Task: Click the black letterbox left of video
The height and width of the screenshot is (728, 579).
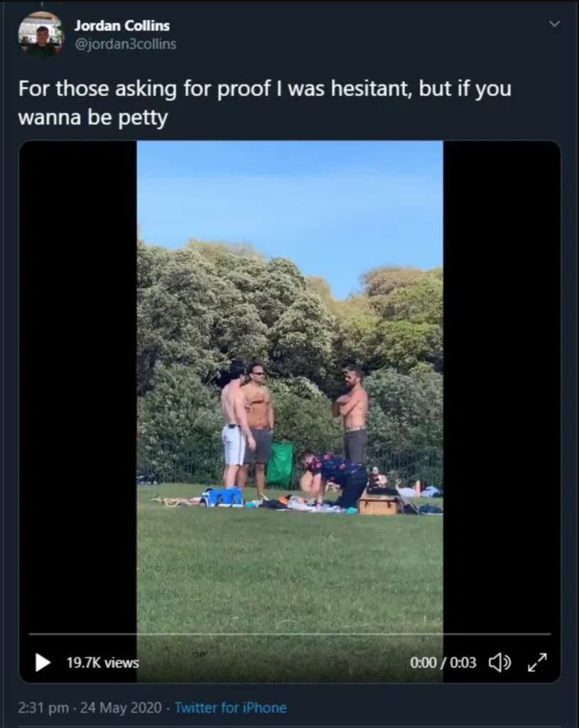Action: tap(78, 385)
